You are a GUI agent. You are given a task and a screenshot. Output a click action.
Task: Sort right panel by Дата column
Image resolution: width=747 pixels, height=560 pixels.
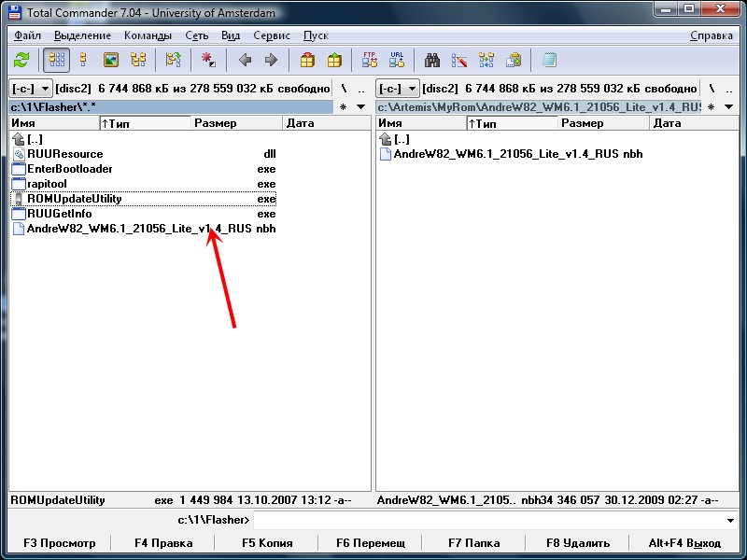click(x=694, y=123)
